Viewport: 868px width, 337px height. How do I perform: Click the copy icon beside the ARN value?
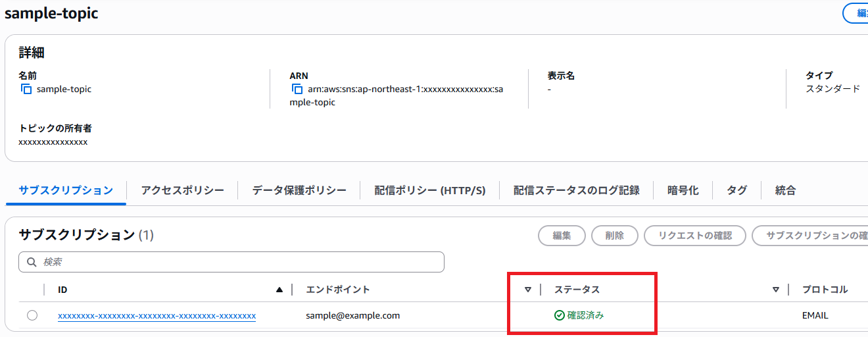click(297, 89)
